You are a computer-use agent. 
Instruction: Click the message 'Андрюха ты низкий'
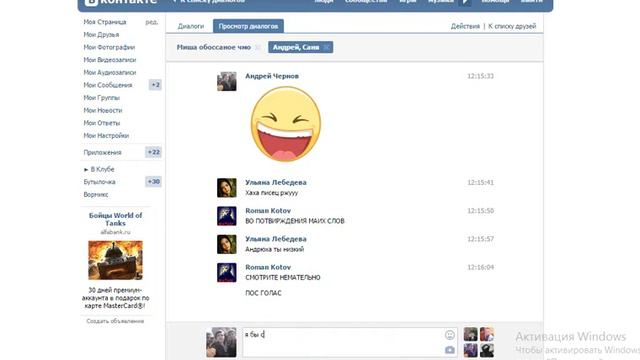[x=274, y=249]
